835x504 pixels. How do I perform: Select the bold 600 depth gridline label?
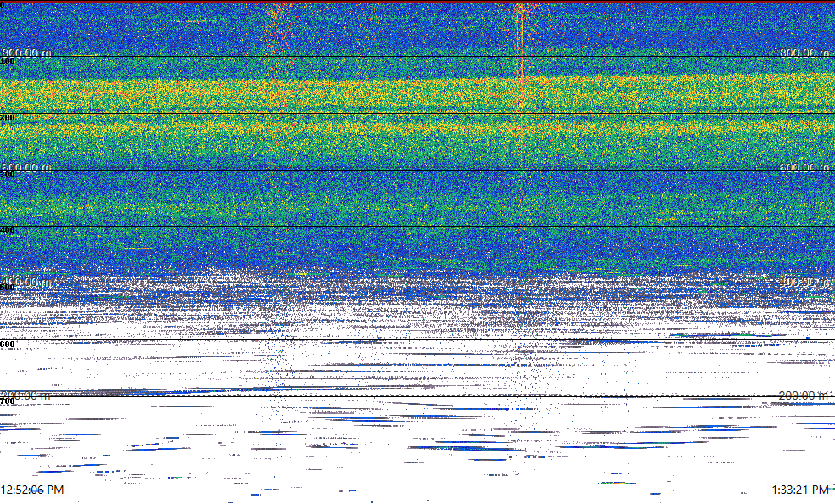click(x=8, y=344)
